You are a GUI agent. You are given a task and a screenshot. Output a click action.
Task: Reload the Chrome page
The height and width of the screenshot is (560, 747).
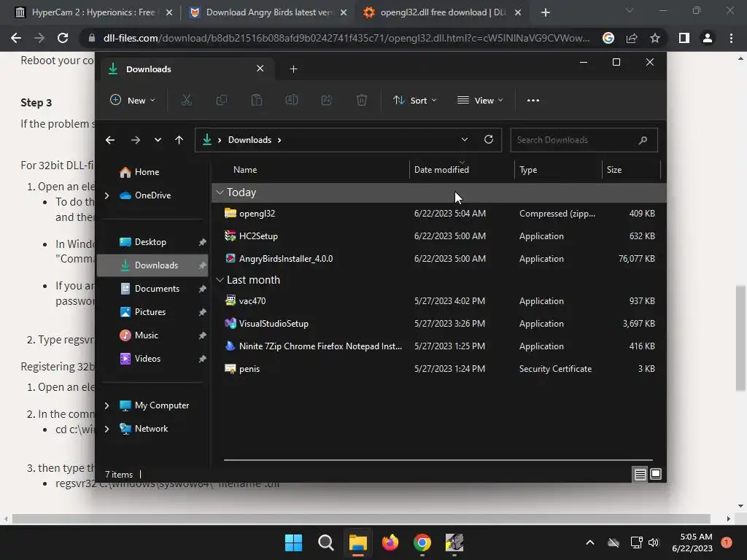(63, 38)
